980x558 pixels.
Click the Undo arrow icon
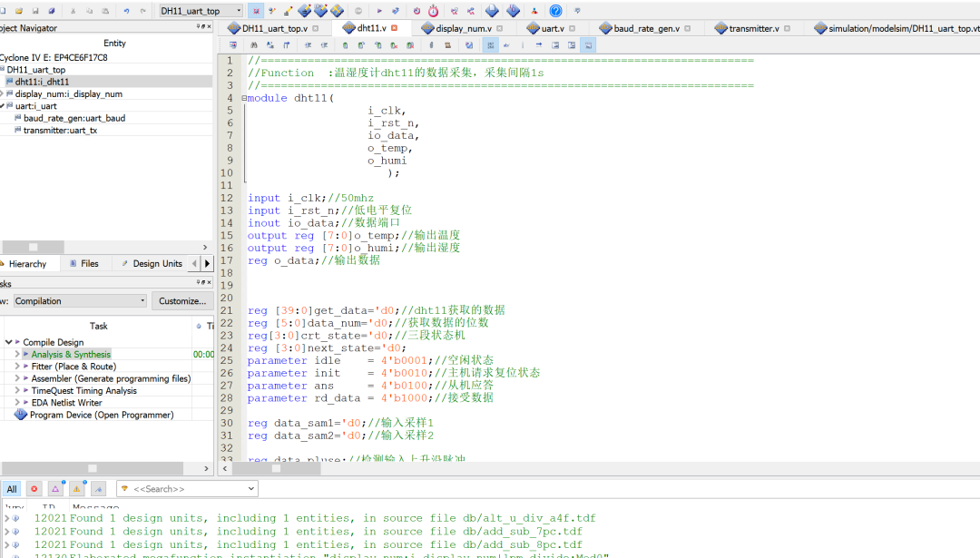tap(126, 11)
